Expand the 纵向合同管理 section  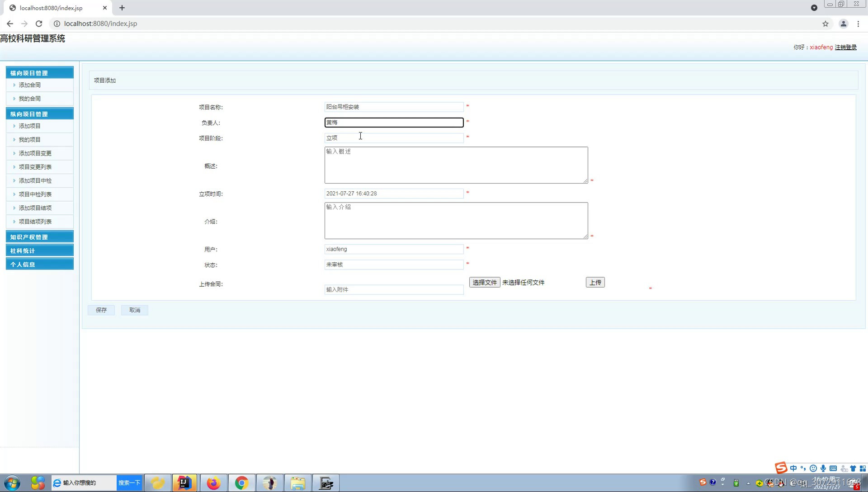[40, 114]
